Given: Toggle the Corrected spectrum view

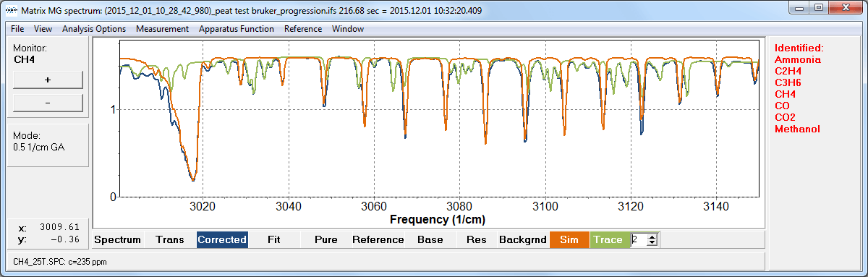Looking at the screenshot, I should 222,239.
